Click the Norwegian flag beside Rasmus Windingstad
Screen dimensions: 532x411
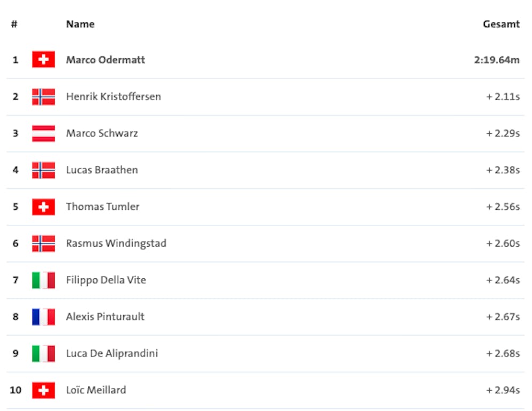pyautogui.click(x=43, y=243)
